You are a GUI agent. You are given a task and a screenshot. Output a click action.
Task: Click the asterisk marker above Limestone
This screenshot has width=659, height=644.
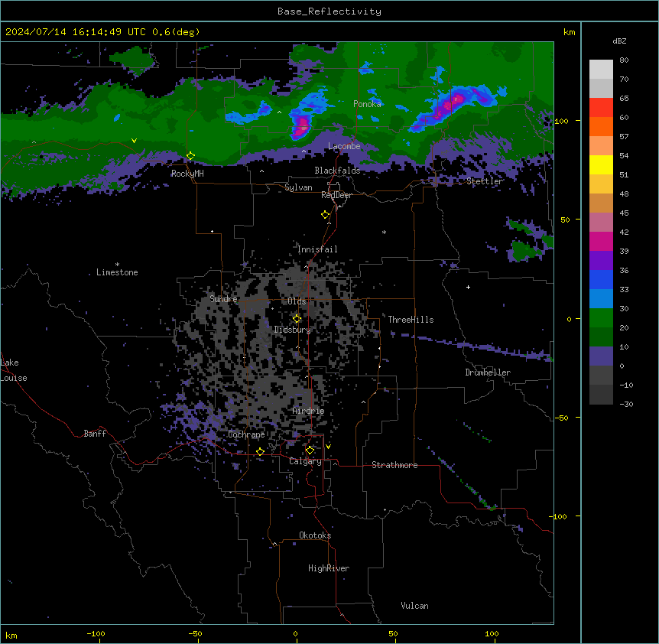(117, 264)
